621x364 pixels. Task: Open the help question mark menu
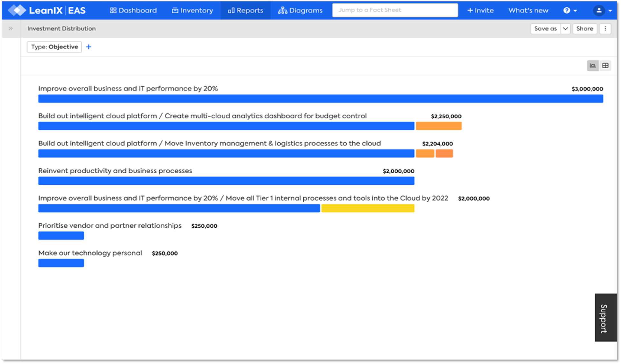[x=570, y=10]
